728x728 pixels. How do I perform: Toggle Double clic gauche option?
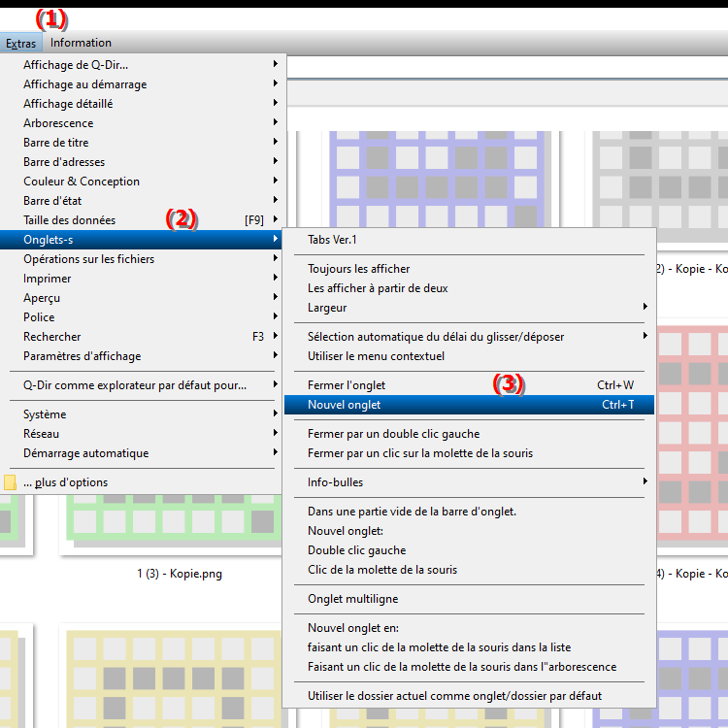tap(470, 550)
